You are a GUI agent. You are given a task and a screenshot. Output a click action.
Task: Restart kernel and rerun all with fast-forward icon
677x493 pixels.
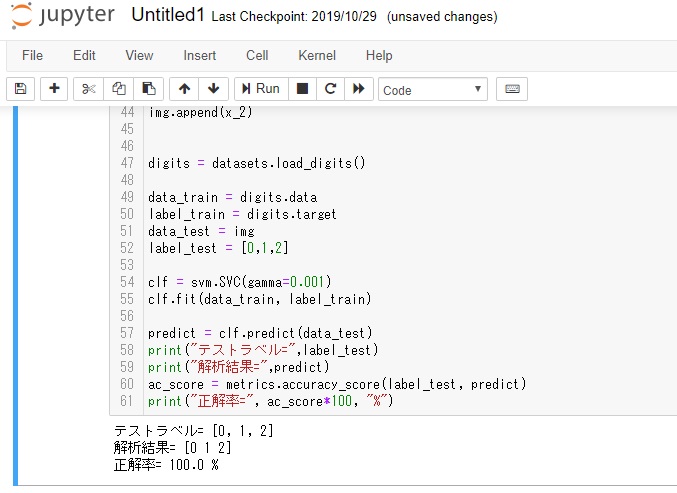[x=358, y=89]
